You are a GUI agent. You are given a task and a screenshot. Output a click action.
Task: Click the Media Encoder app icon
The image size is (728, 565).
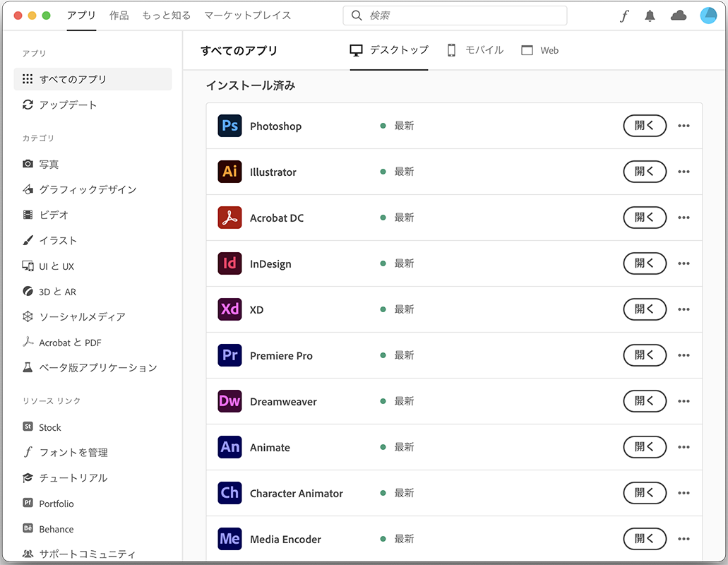[229, 539]
